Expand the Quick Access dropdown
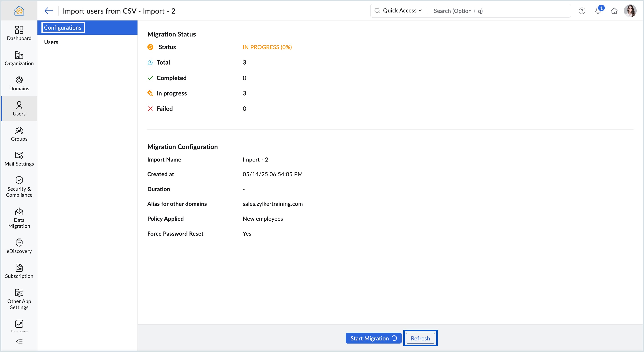The width and height of the screenshot is (644, 352). click(402, 11)
